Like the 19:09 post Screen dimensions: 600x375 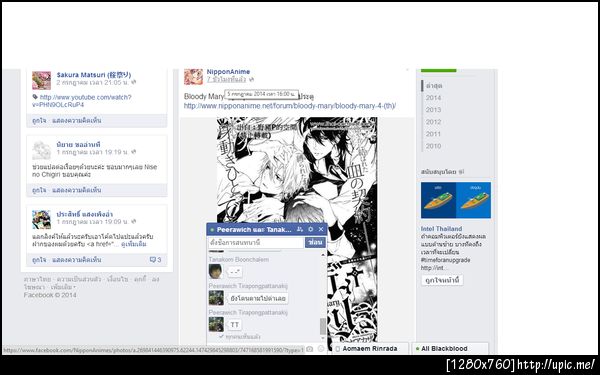[x=39, y=260]
